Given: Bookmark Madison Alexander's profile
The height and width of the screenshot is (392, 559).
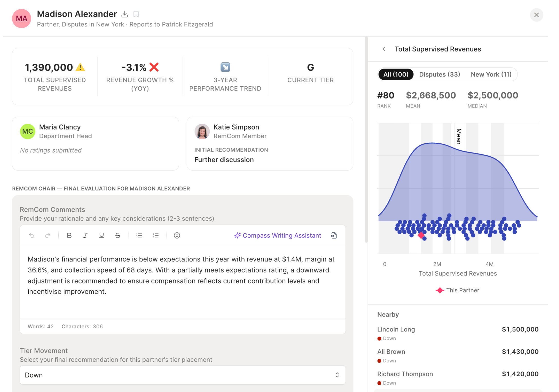Looking at the screenshot, I should coord(136,14).
